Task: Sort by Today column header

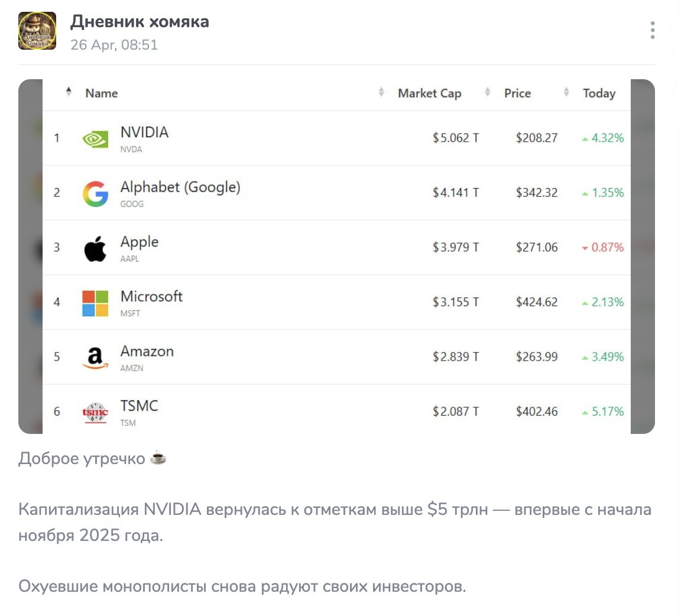Action: pos(599,93)
